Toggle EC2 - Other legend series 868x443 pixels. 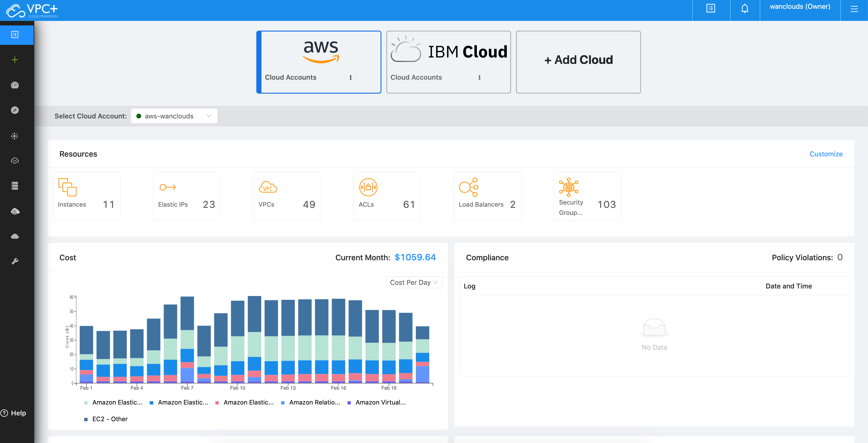coord(109,419)
